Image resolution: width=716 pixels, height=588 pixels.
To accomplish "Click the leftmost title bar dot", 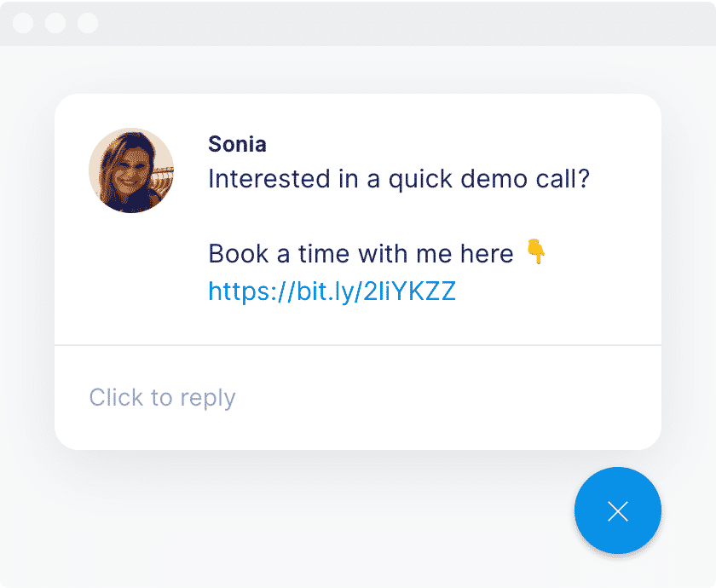I will click(24, 23).
